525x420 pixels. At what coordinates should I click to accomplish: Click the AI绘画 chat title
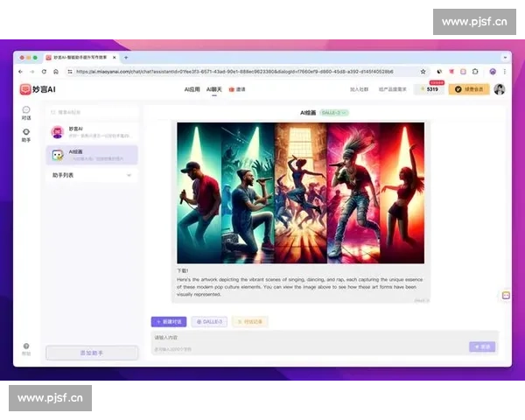coord(308,113)
